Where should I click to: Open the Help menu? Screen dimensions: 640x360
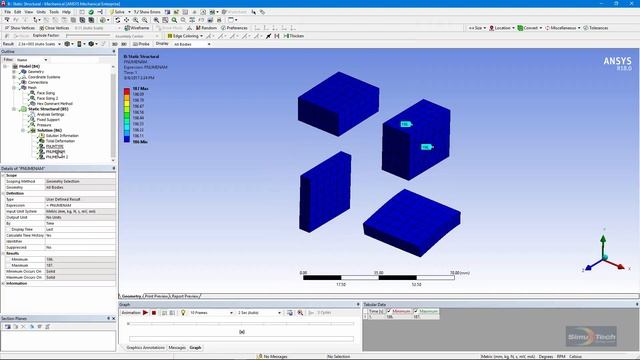point(66,12)
